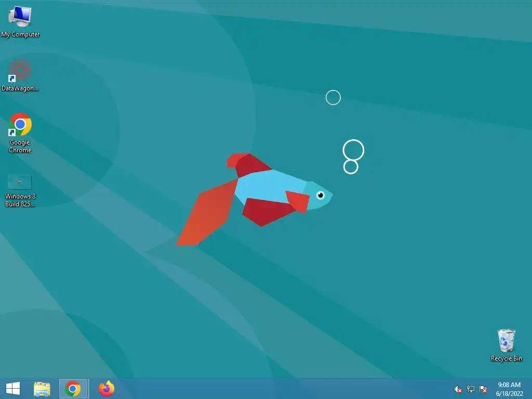The width and height of the screenshot is (532, 399).
Task: Open the network status tray icon
Action: pyautogui.click(x=471, y=389)
